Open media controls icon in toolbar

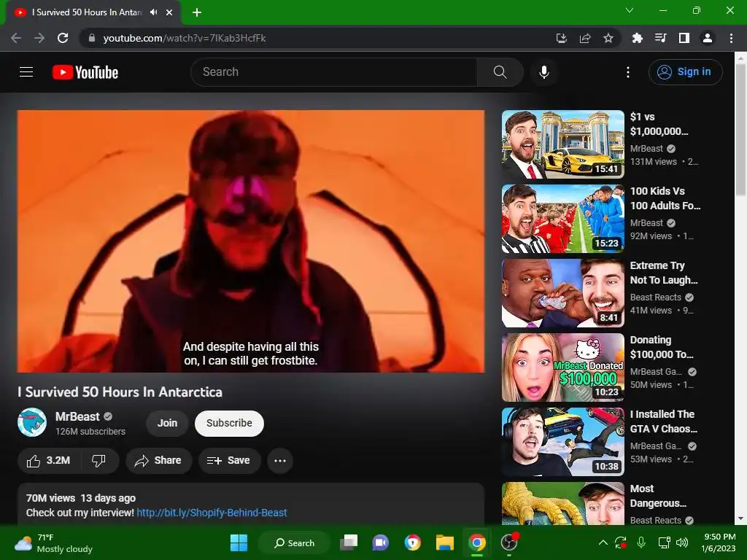[x=660, y=38]
